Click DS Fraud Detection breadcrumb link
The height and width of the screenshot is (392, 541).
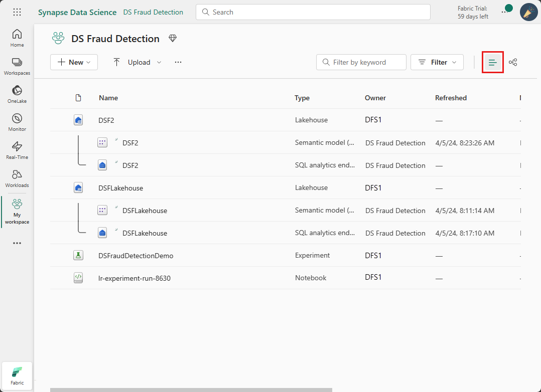tap(153, 13)
